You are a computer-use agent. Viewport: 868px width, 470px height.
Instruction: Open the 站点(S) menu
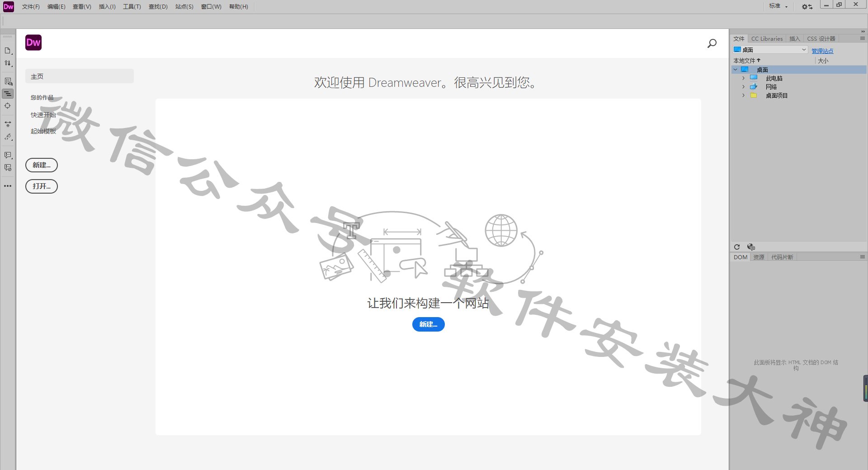(x=184, y=7)
